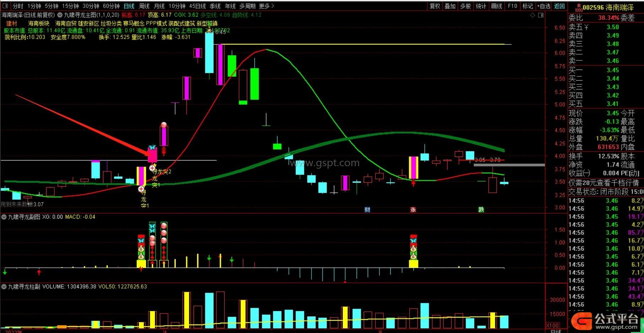This screenshot has height=333, width=644.
Task: Open the 多股 multi-stock view
Action: point(465,6)
